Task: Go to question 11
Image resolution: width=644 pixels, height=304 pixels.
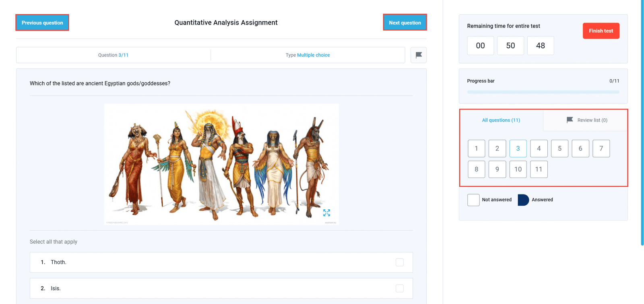Action: (539, 169)
